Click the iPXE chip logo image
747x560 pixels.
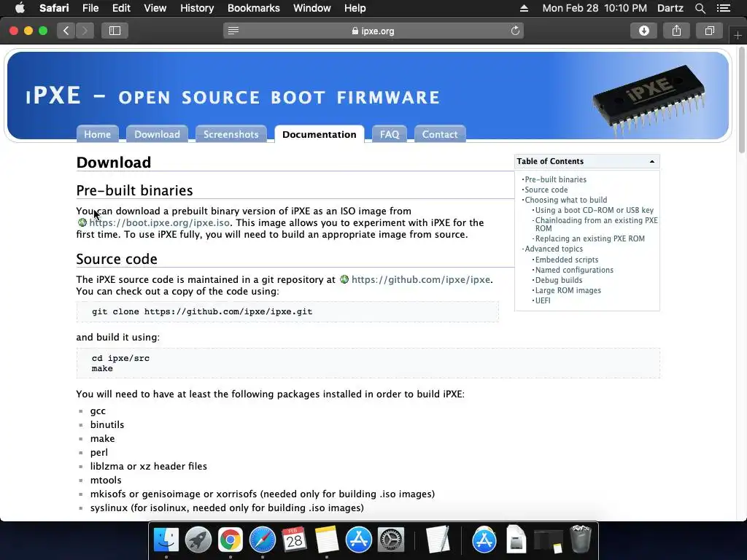click(649, 99)
